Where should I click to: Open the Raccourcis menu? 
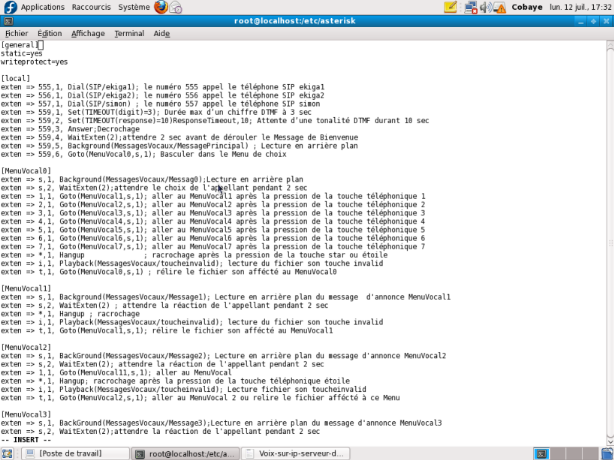tap(91, 7)
